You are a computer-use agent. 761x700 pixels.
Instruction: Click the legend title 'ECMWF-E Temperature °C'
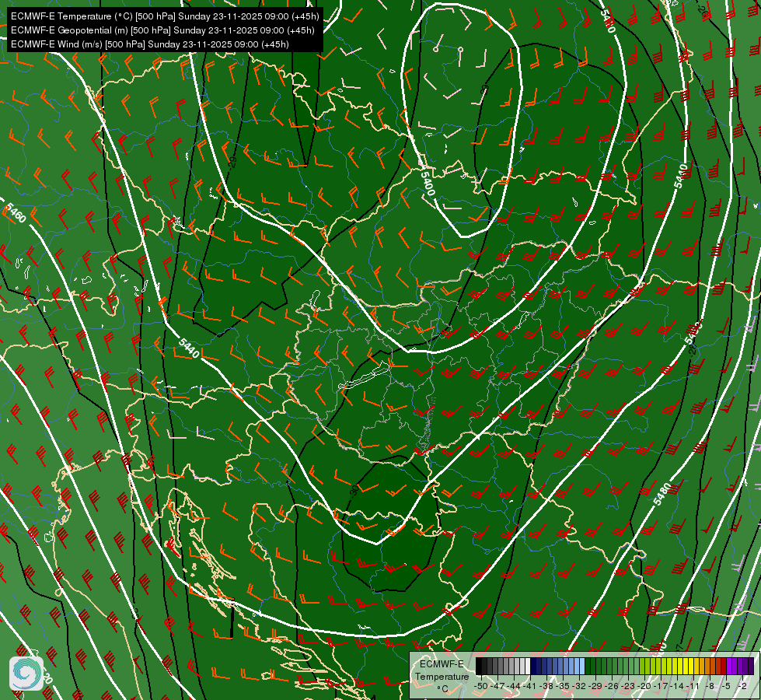tap(442, 676)
